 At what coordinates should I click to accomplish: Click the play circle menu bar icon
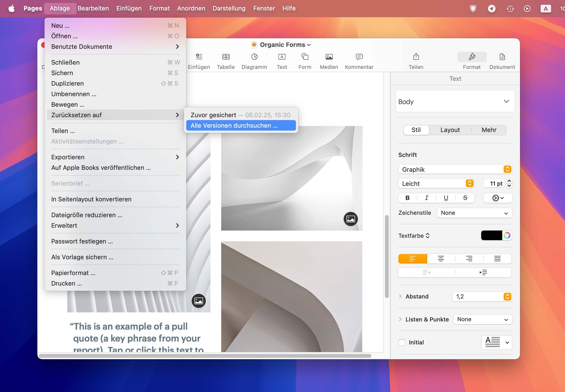click(x=527, y=9)
